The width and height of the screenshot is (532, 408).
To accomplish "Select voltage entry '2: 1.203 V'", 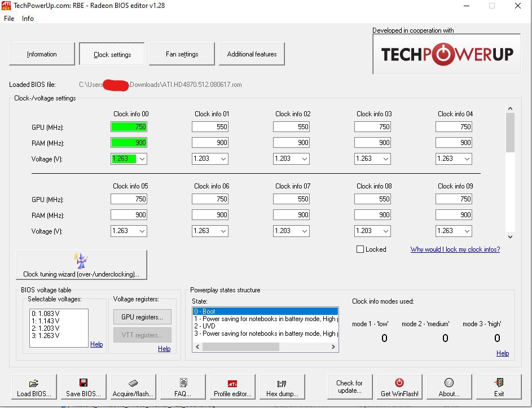I will (46, 328).
